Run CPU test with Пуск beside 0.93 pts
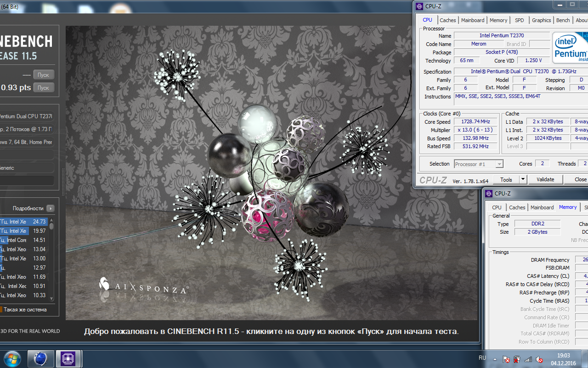Viewport: 588px width, 368px height. (x=43, y=87)
